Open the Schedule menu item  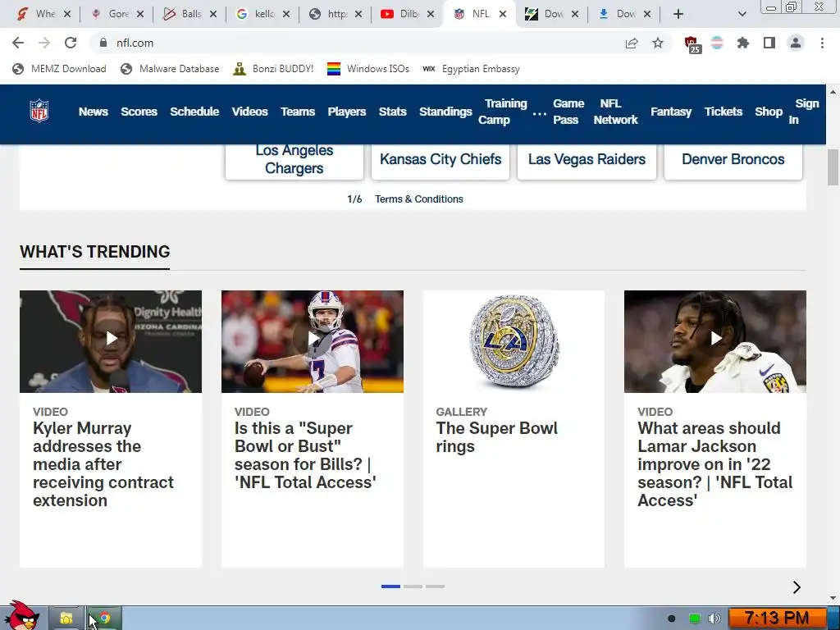tap(194, 112)
